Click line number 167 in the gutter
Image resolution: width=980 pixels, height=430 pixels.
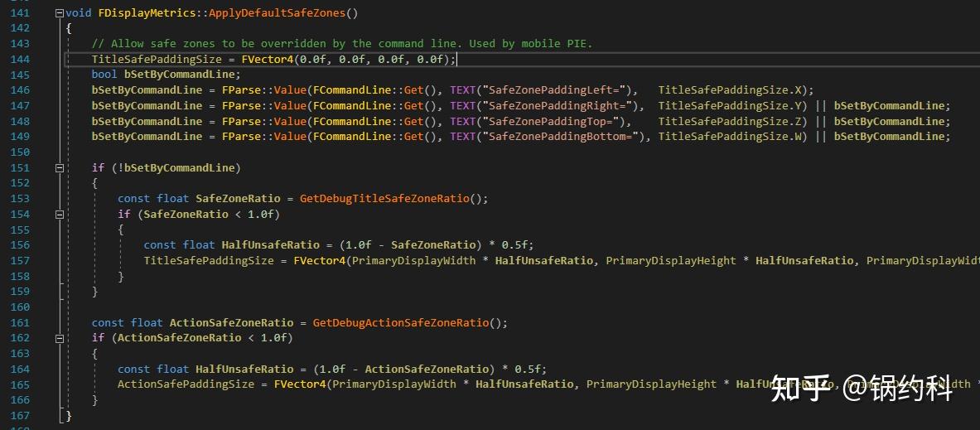tap(20, 416)
